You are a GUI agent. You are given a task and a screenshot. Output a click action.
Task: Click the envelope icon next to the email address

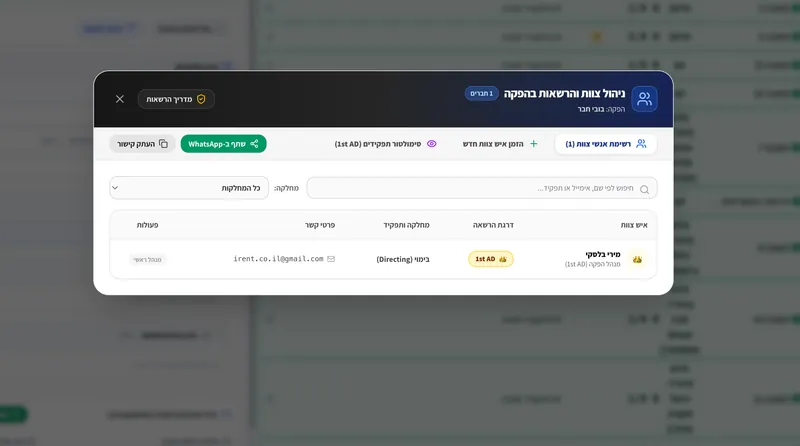point(331,259)
